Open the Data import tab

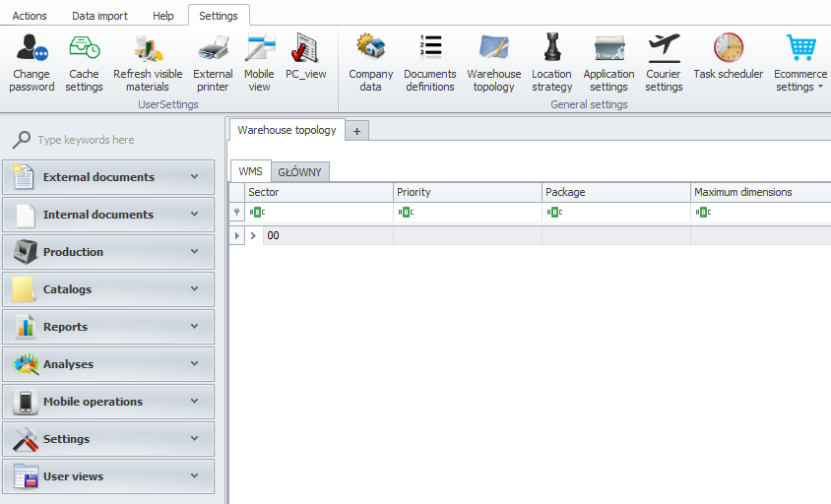coord(99,16)
